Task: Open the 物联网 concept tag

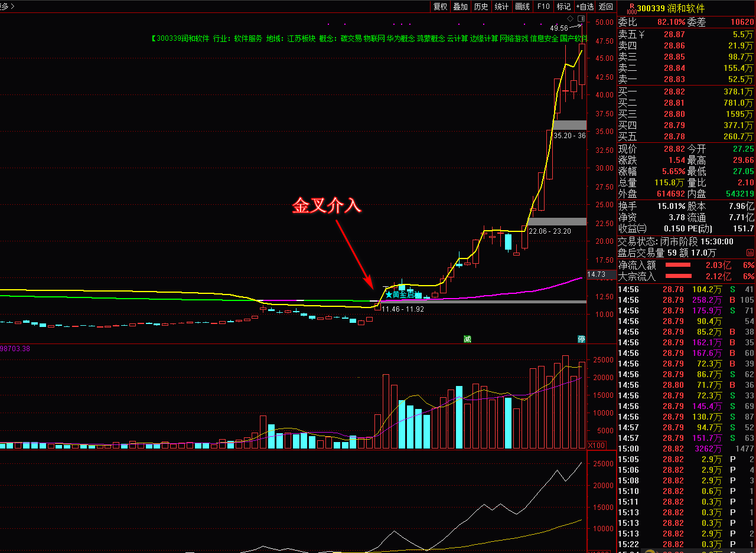Action: (374, 38)
